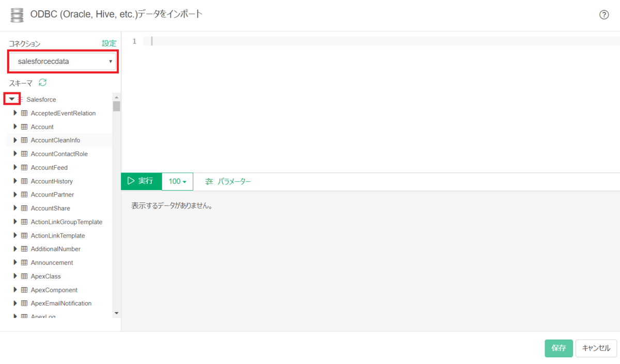This screenshot has width=620, height=364.
Task: Expand the AccountContactRole table node
Action: [x=16, y=154]
